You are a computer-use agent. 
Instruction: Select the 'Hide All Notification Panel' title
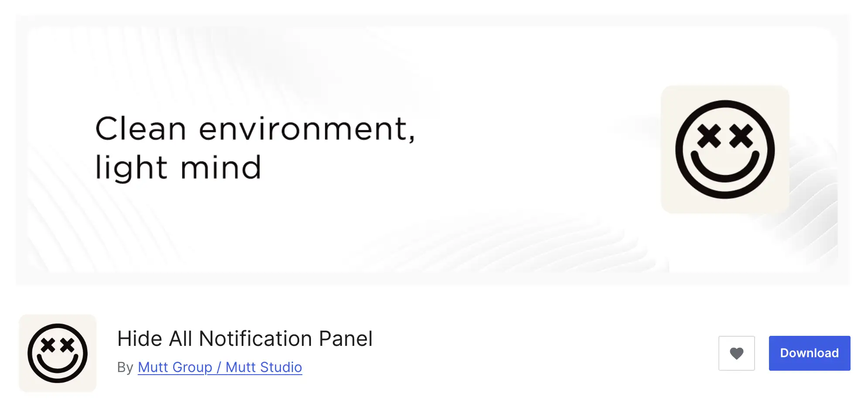tap(245, 339)
